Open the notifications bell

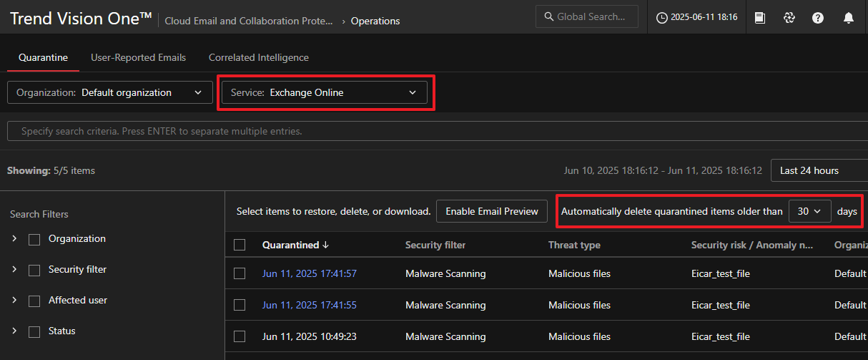[x=848, y=18]
